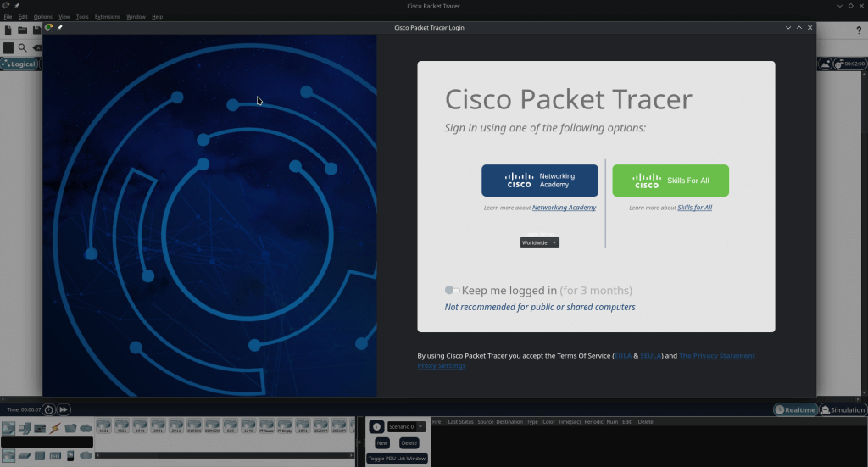
Task: Open the EULA link
Action: tap(623, 356)
